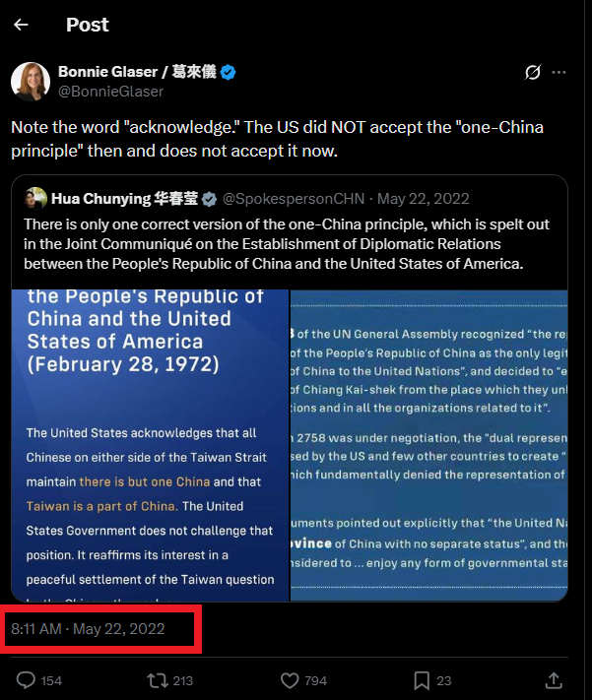Bookmark the post with bookmark icon
The image size is (592, 700).
432,680
